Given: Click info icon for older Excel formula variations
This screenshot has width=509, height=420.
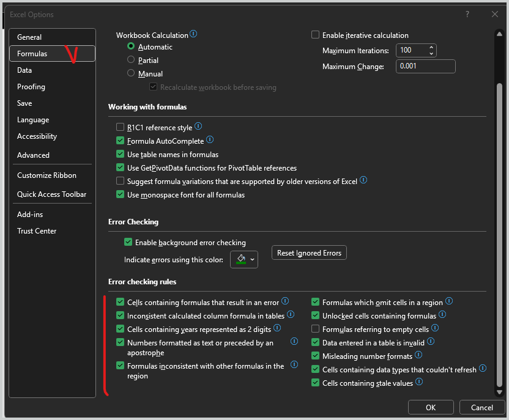Looking at the screenshot, I should point(363,180).
